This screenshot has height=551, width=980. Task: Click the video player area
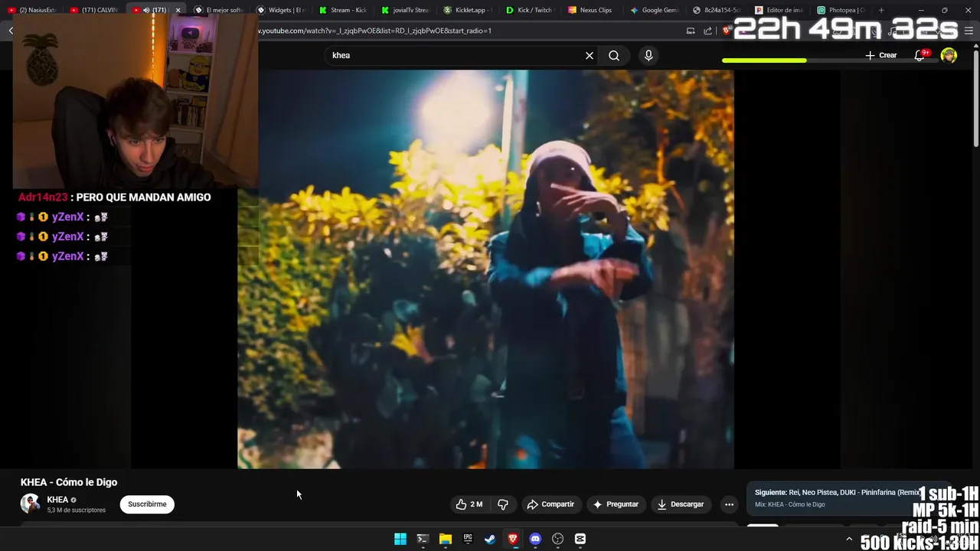(x=485, y=269)
